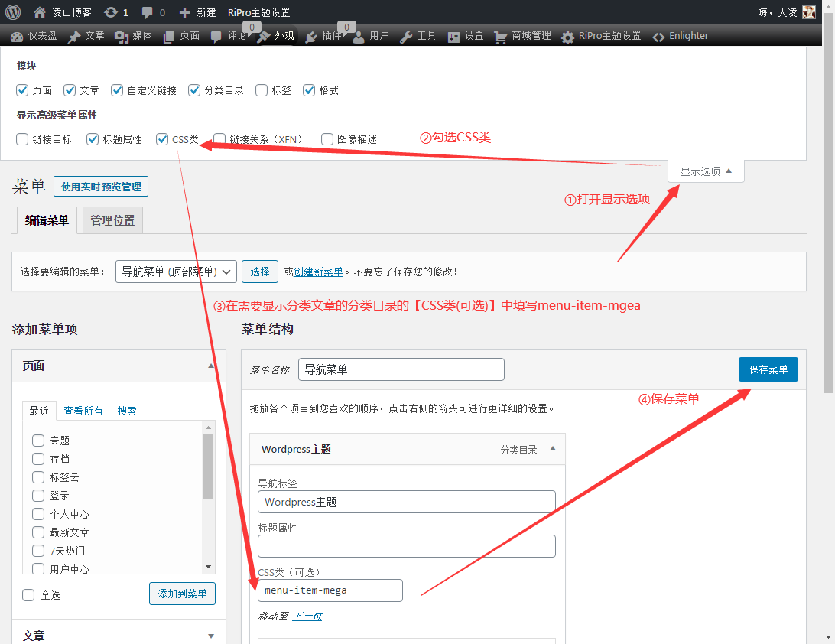Enable the 链接目标 checkbox

pyautogui.click(x=22, y=139)
